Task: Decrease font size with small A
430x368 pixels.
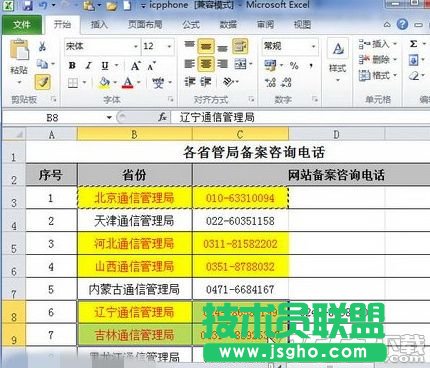Action: pyautogui.click(x=151, y=66)
